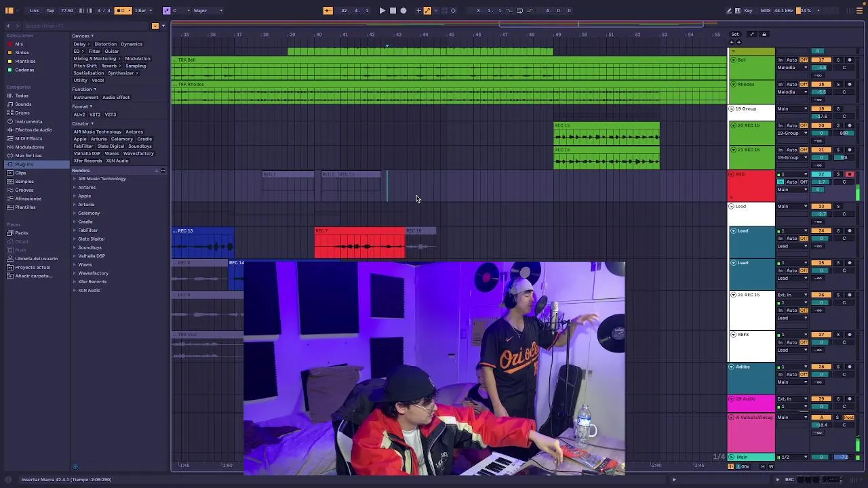Toggle the Follow playback arrow button
Viewport: 868px width, 488px height.
328,10
